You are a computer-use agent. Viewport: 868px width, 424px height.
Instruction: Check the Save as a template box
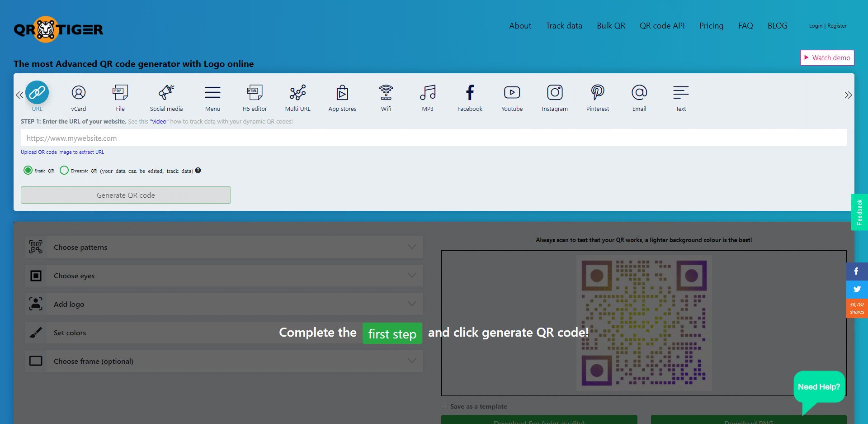click(x=445, y=406)
